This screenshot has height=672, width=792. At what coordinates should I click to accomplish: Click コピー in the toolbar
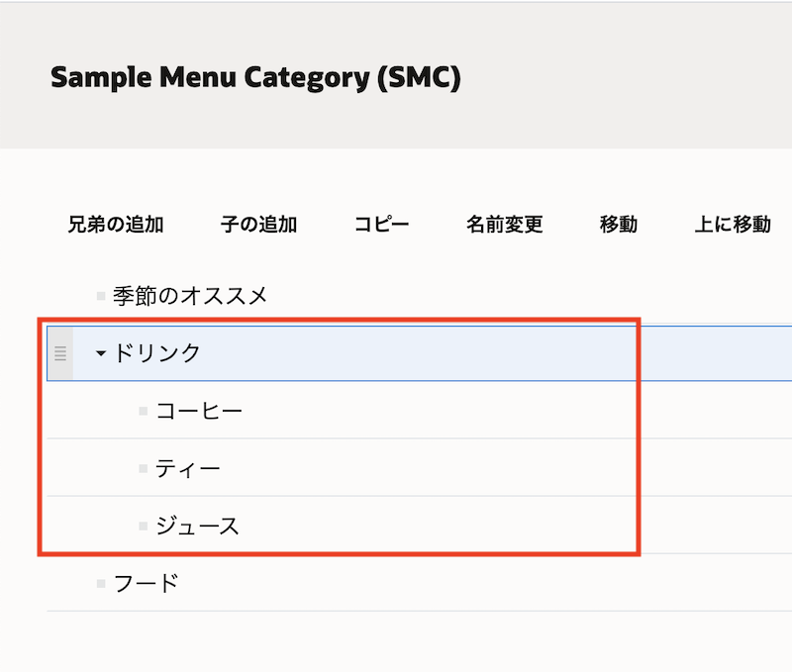click(x=382, y=225)
